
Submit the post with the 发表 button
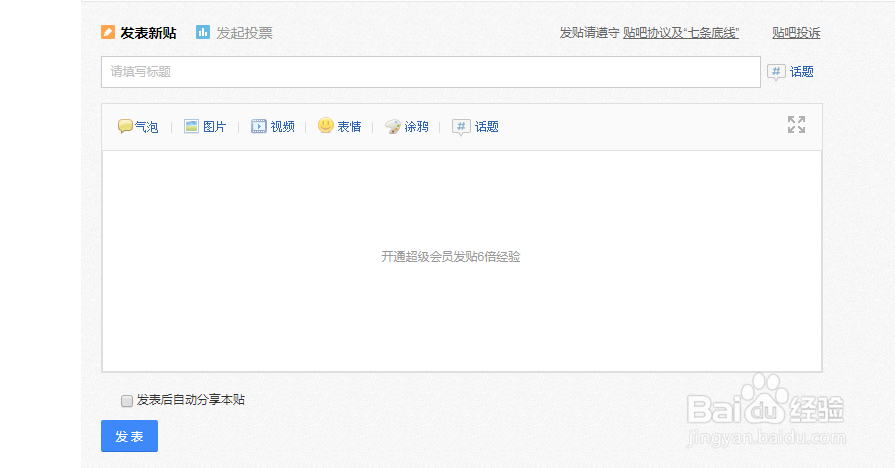pos(130,436)
